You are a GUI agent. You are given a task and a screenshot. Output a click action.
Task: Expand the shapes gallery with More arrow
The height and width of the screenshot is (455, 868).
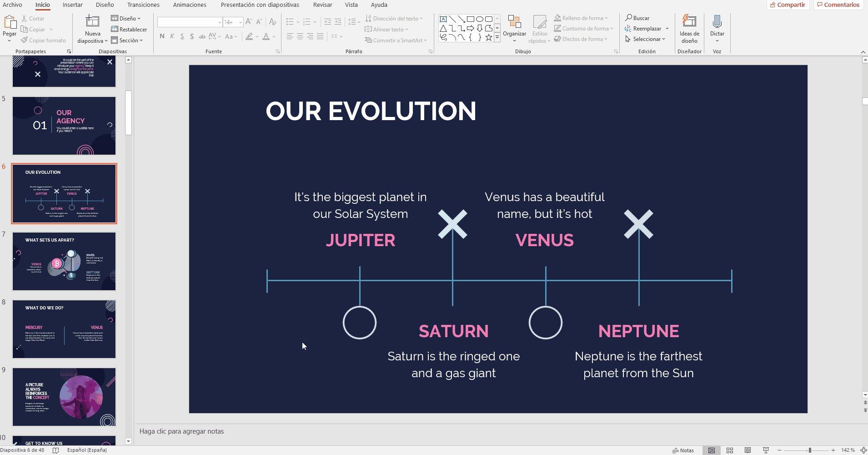(497, 37)
